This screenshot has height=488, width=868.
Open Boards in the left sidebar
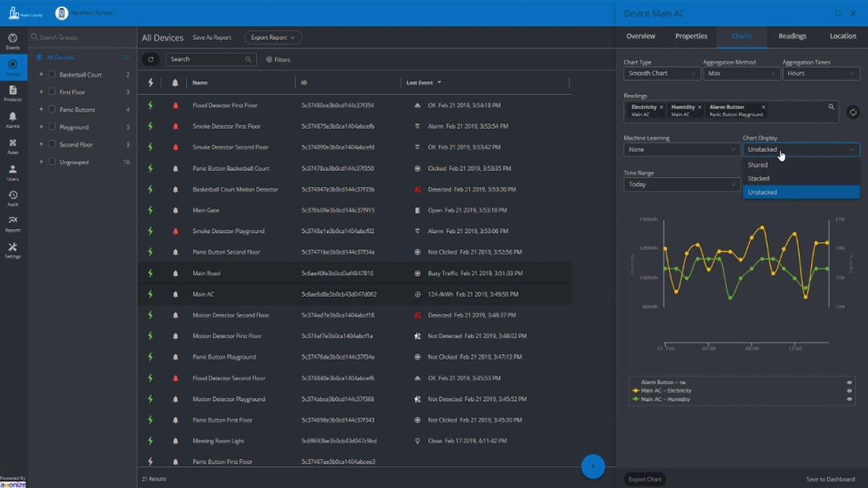[12, 41]
